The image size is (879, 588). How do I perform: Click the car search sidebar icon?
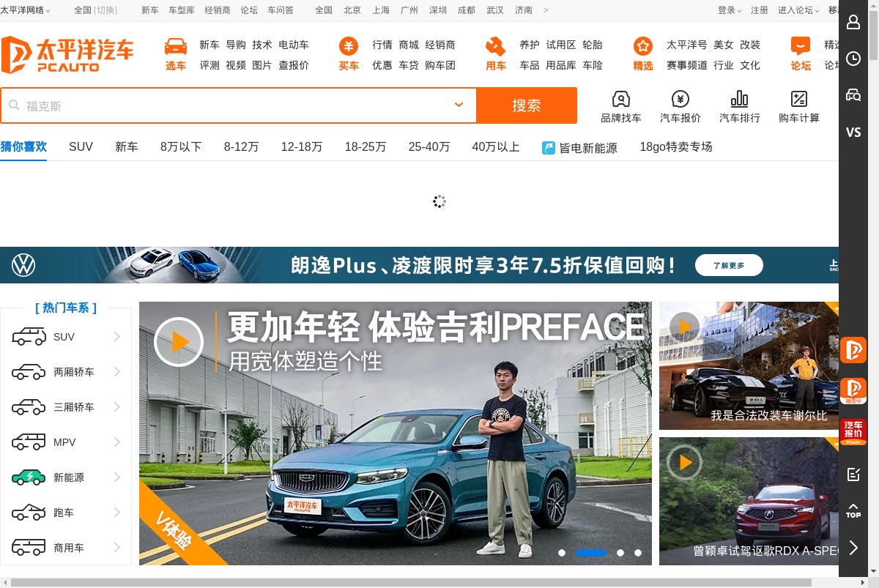point(853,94)
